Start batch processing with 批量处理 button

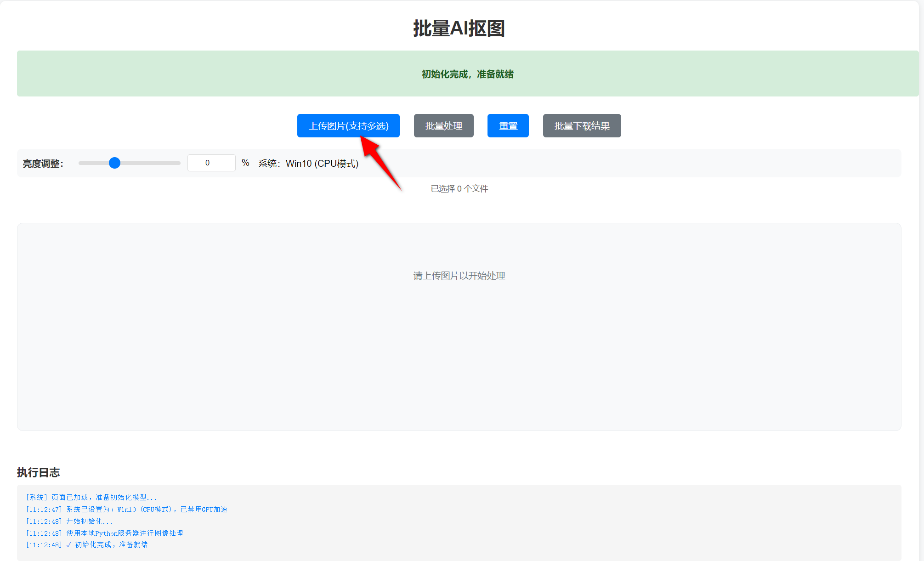click(443, 125)
